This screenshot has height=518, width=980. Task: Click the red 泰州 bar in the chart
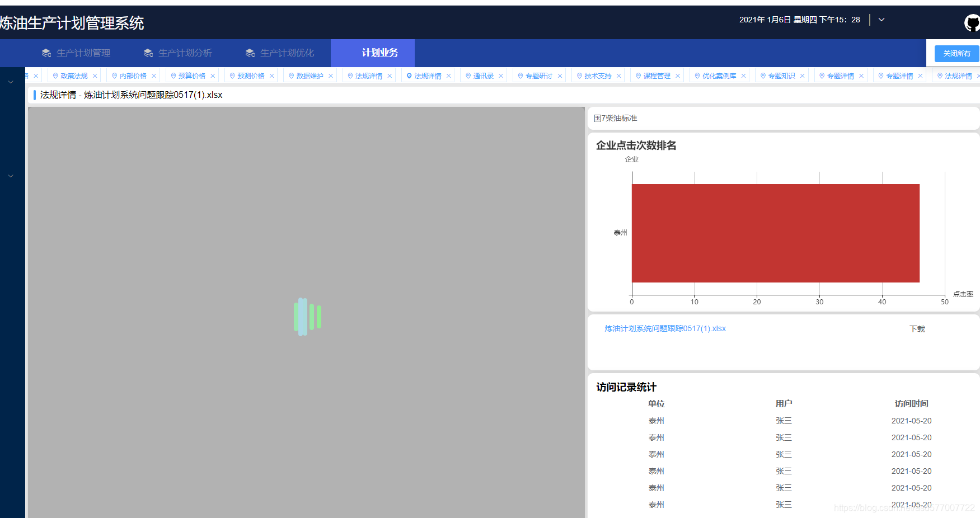coord(776,233)
